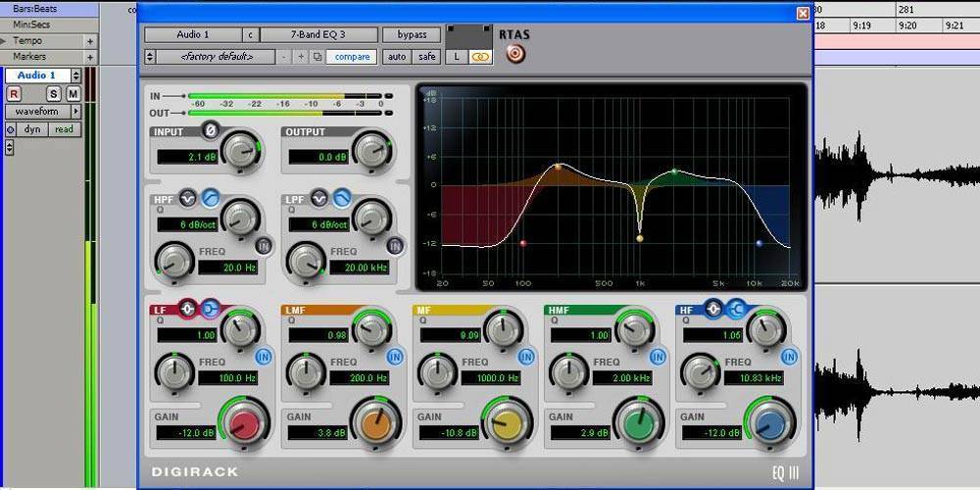Click the INPUT gain knob

(x=241, y=151)
